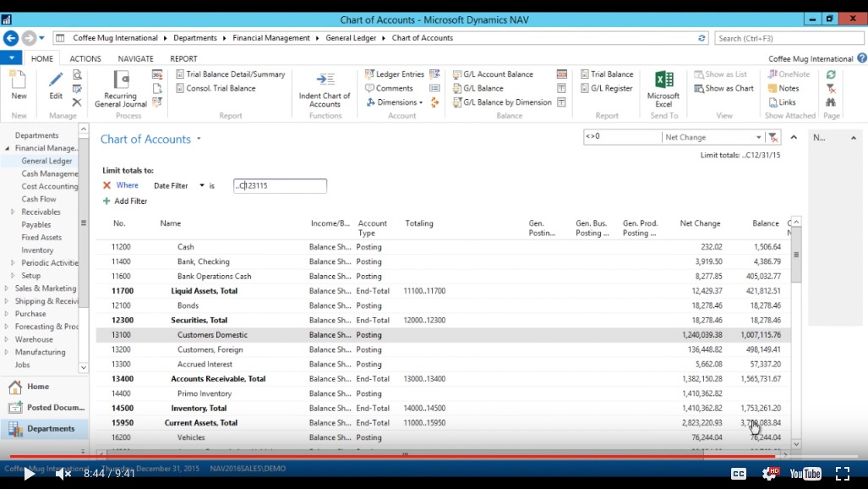Switch to the ACTIONS ribbon tab
Viewport: 868px width, 489px height.
point(85,59)
